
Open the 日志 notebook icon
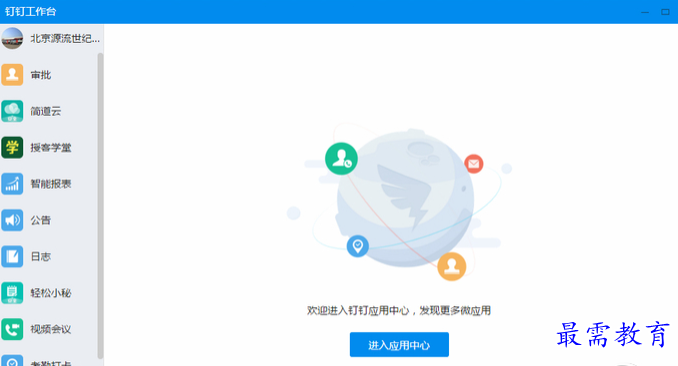pos(12,257)
